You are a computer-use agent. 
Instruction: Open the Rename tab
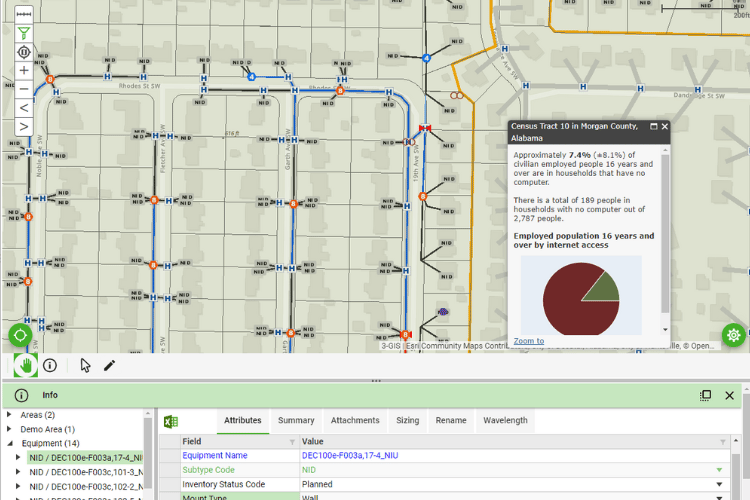tap(451, 420)
